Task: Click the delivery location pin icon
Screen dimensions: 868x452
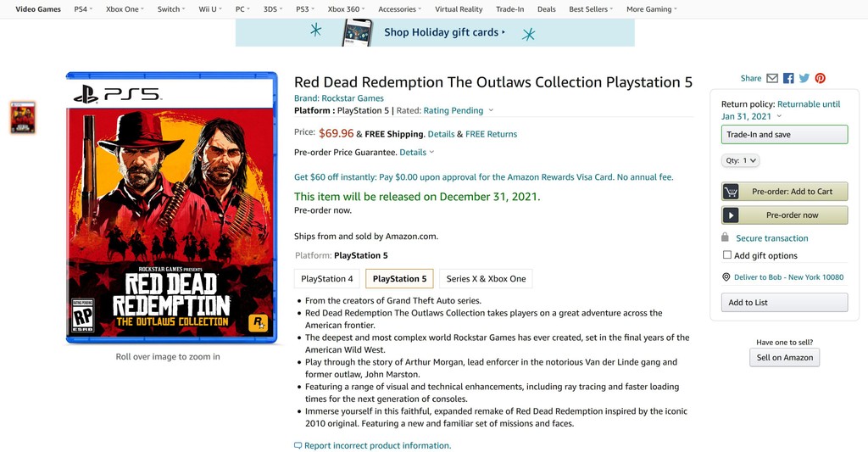Action: click(726, 277)
